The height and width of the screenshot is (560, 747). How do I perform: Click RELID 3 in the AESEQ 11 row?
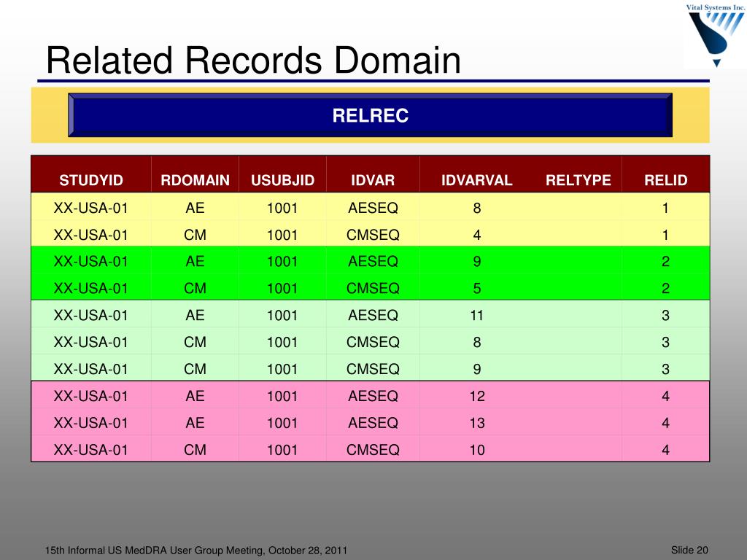click(x=665, y=315)
